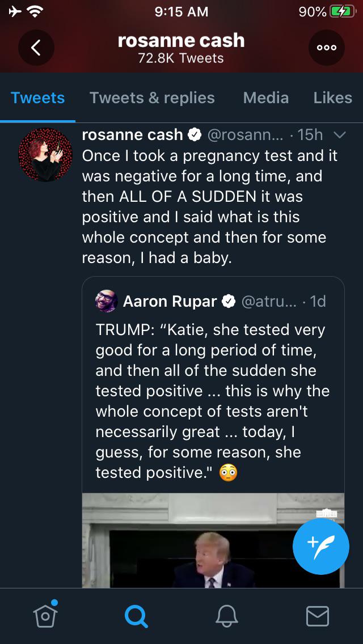Expand the tweet options chevron
Viewport: 363px width, 644px height.
coord(339,135)
